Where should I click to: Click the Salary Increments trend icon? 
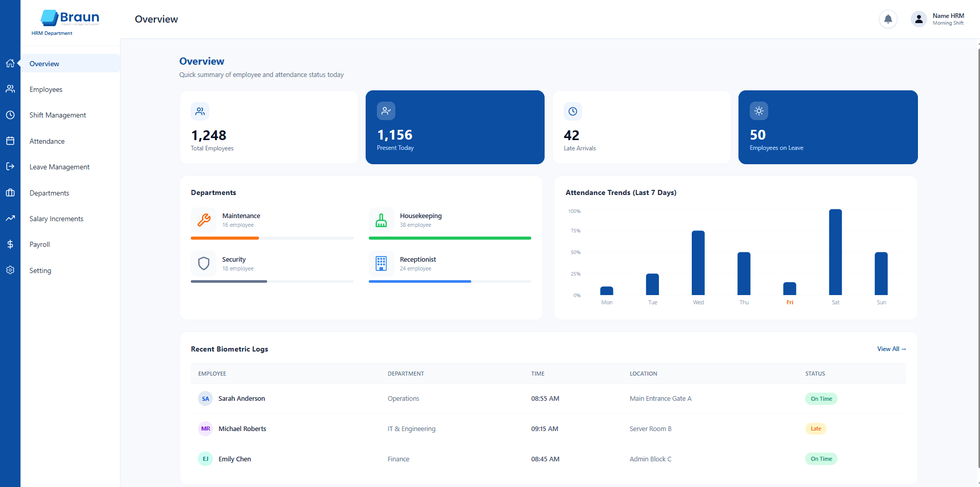(x=10, y=219)
